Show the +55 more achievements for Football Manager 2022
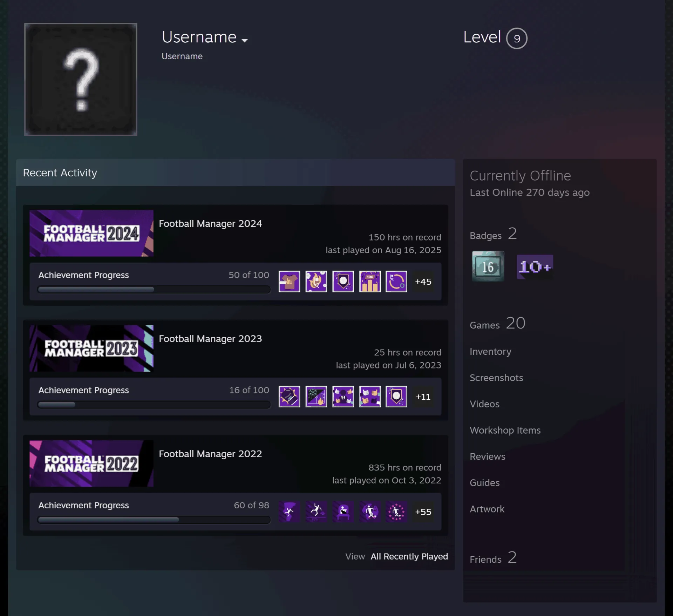 (423, 512)
